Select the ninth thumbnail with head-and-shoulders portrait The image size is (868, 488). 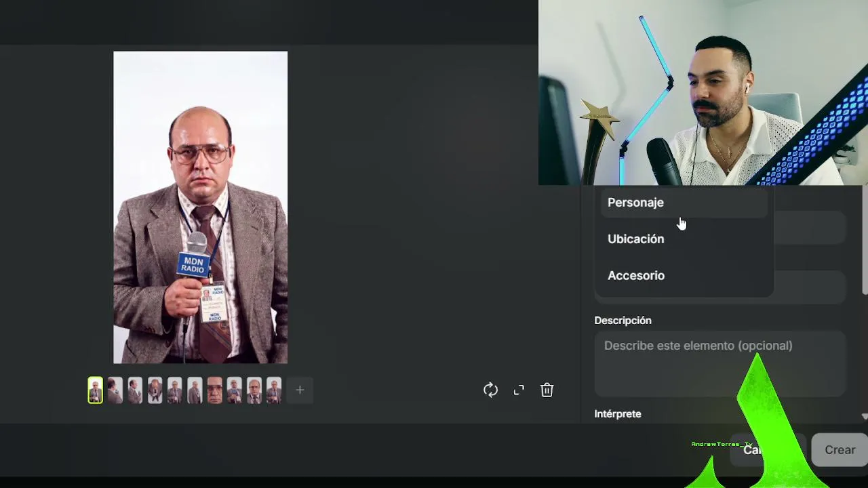(x=254, y=390)
